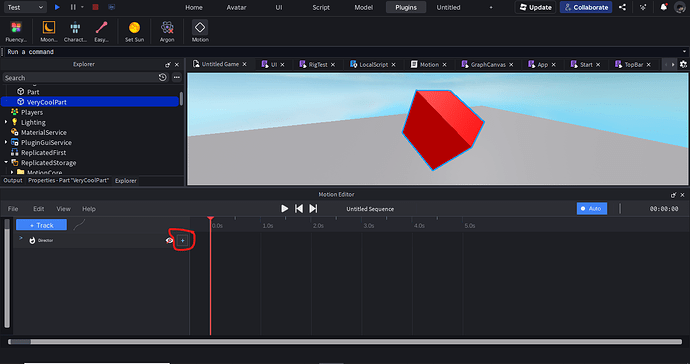Toggle Director track visibility eye
Viewport: 690px width, 364px height.
169,240
